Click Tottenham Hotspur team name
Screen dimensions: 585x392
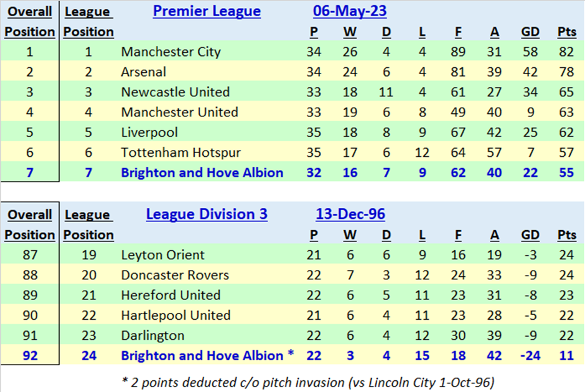pyautogui.click(x=181, y=152)
